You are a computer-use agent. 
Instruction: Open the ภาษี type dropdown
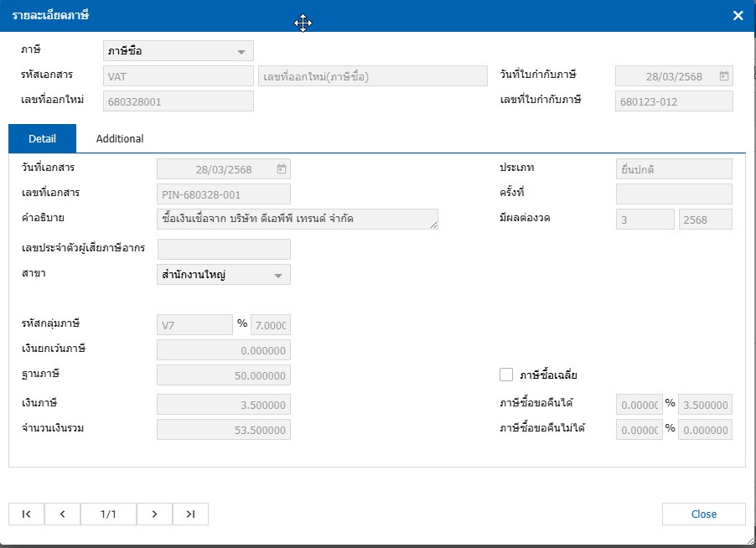tap(241, 52)
